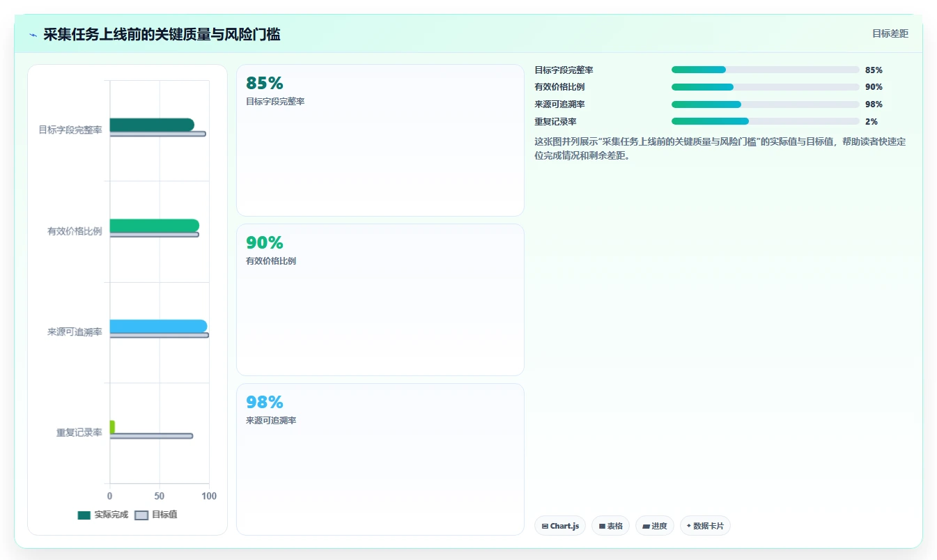The image size is (937, 560).
Task: Click the blue 来源可追溯率 actual bar
Action: click(x=158, y=326)
